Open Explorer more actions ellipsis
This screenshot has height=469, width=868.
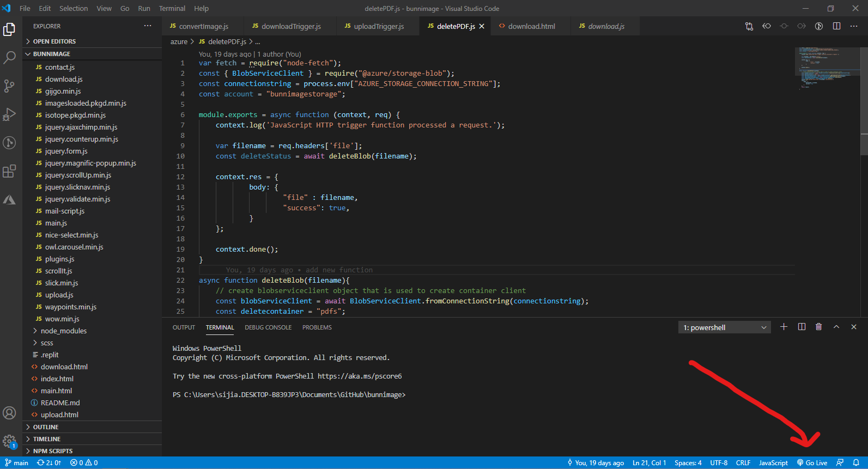coord(148,26)
